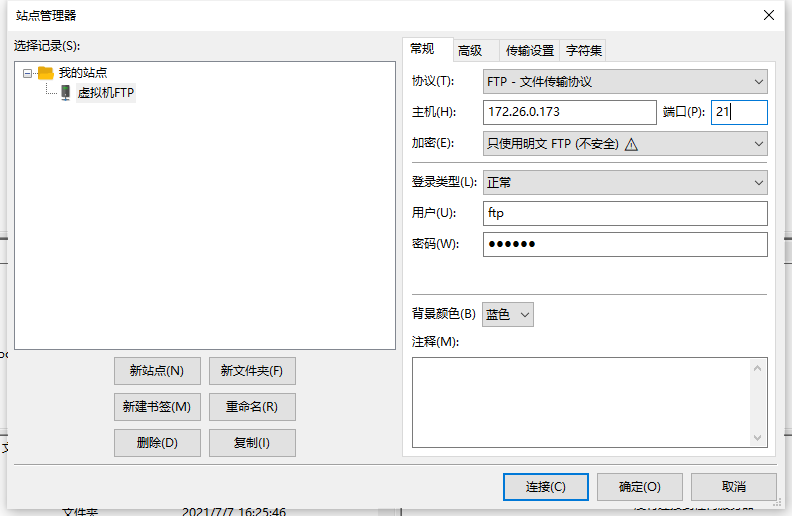792x516 pixels.
Task: Click the comments scrollbar down arrow
Action: click(x=757, y=438)
